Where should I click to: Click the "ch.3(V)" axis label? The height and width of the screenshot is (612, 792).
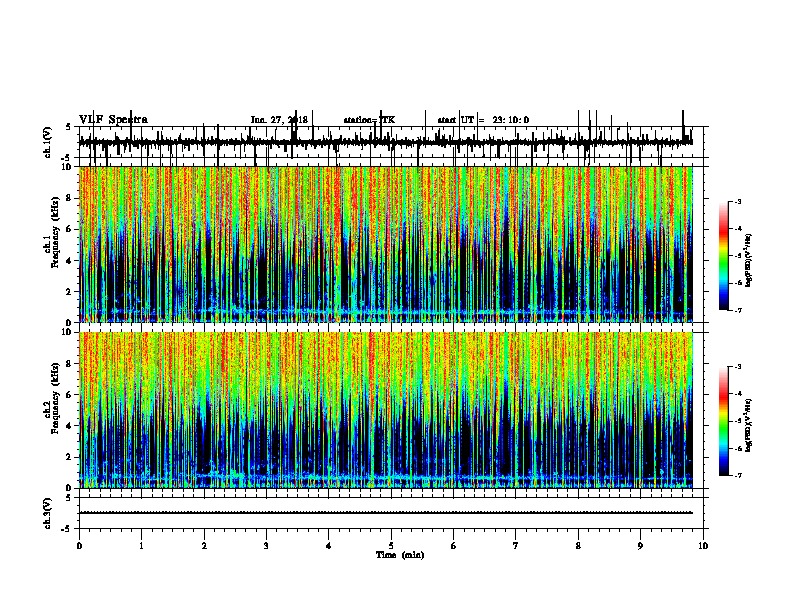tap(48, 513)
